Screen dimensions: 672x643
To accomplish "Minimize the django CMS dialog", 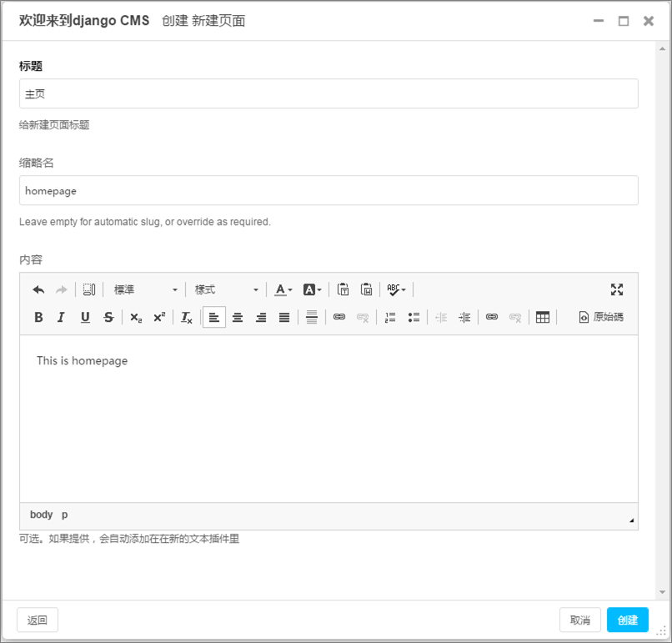I will click(599, 21).
